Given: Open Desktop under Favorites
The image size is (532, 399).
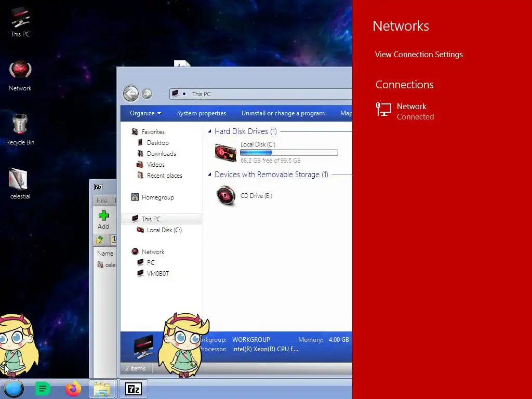Looking at the screenshot, I should coord(157,142).
